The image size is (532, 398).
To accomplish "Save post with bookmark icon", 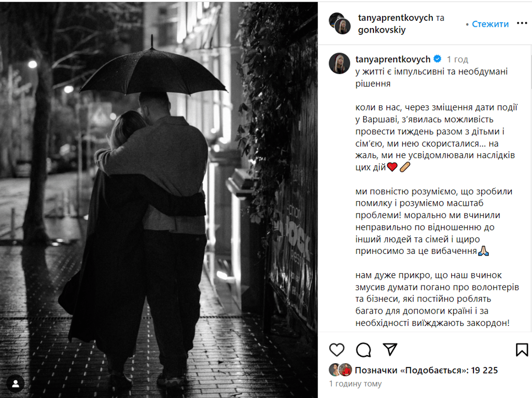I will click(x=522, y=349).
